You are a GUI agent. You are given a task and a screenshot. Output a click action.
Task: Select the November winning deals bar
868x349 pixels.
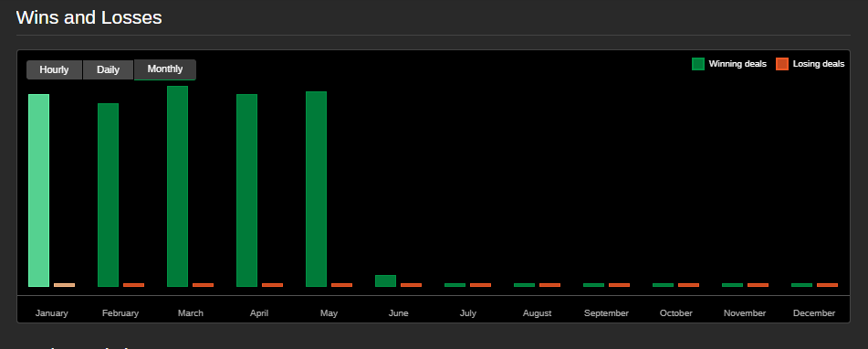732,285
